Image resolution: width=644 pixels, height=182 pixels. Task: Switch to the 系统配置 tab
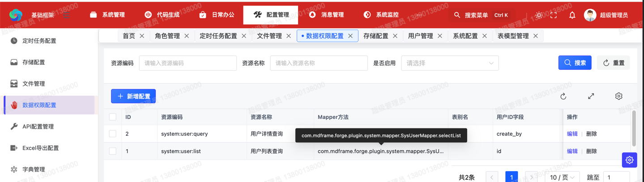[x=465, y=36]
